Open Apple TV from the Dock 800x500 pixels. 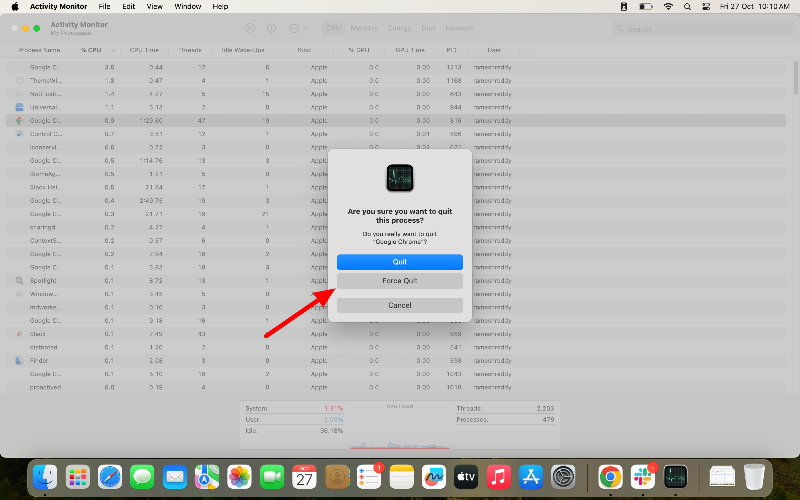point(466,478)
